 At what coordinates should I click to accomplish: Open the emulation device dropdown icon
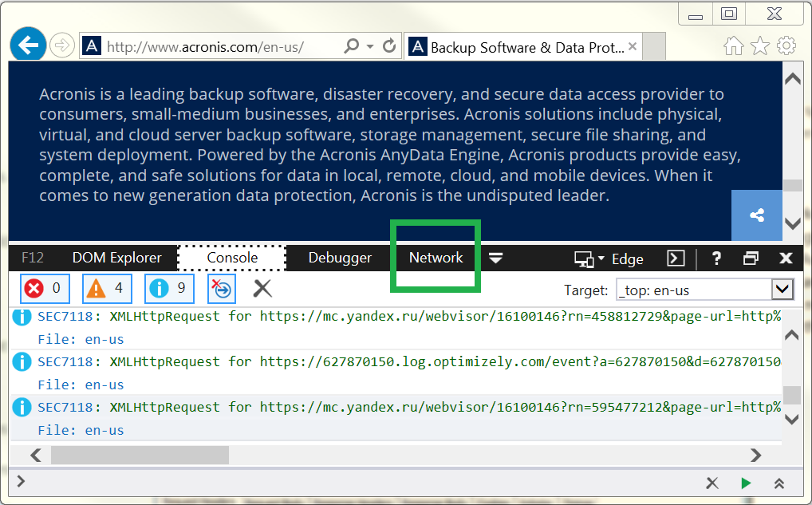pyautogui.click(x=589, y=258)
